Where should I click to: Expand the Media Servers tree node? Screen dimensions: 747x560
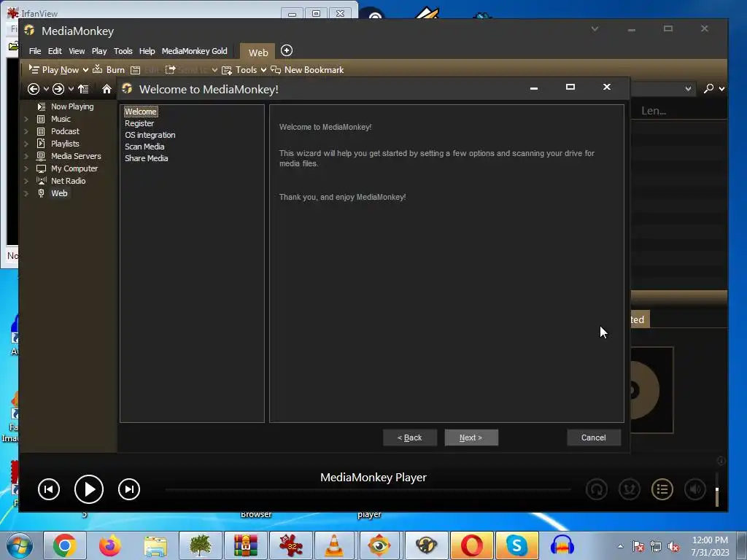click(x=26, y=156)
